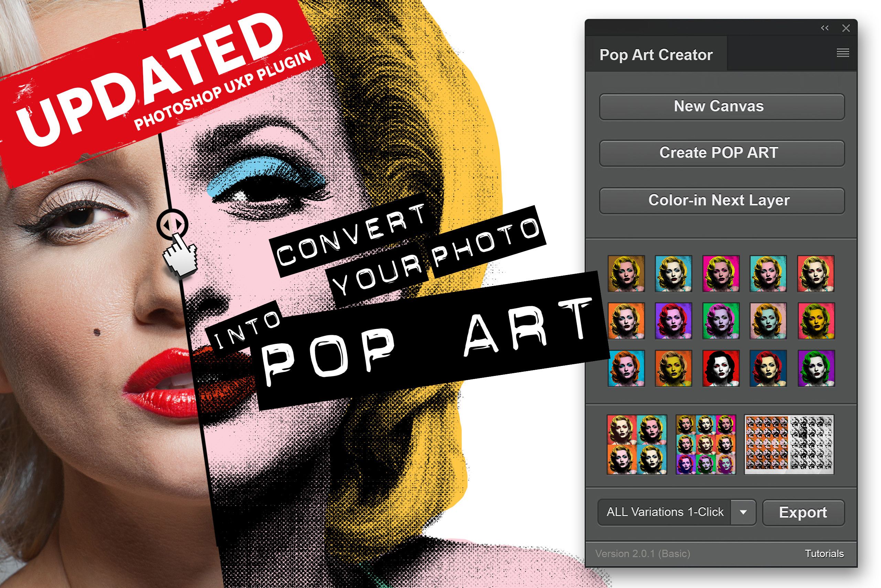Select the four-panel grid layout thumbnail

636,444
